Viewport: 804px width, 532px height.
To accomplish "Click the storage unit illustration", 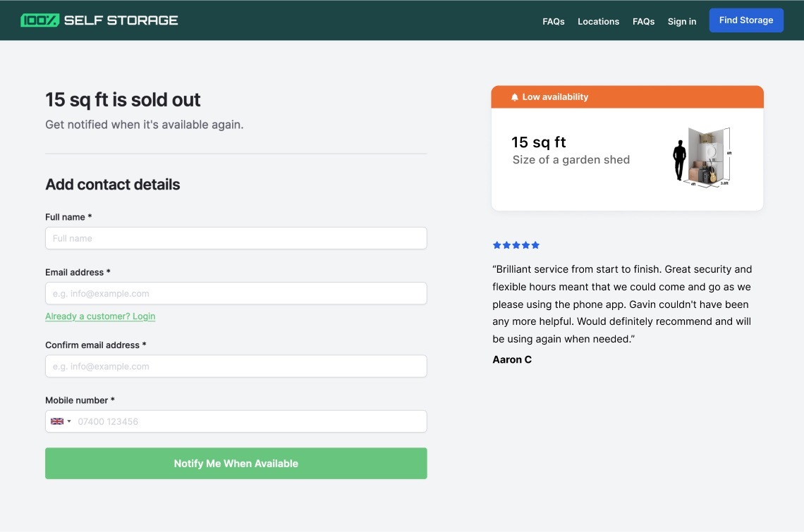I will point(710,156).
